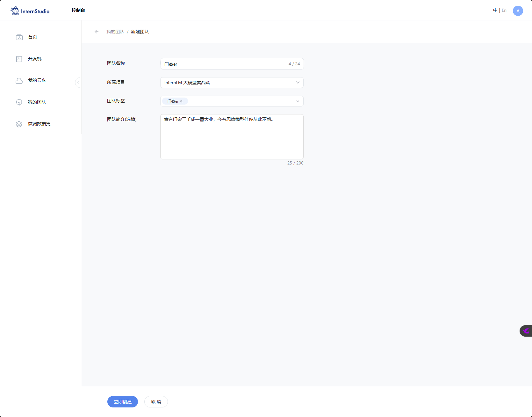Go to 我的团队 in the sidebar
532x417 pixels.
point(37,102)
